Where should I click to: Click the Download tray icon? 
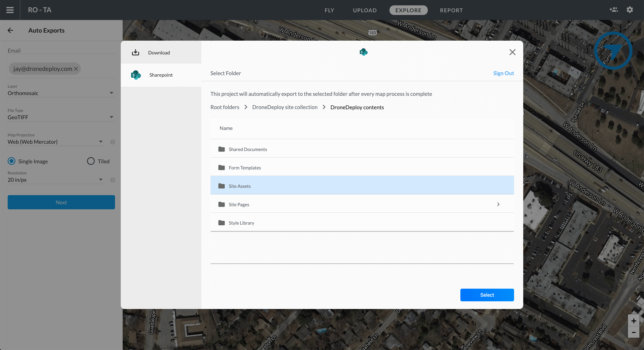pyautogui.click(x=135, y=52)
